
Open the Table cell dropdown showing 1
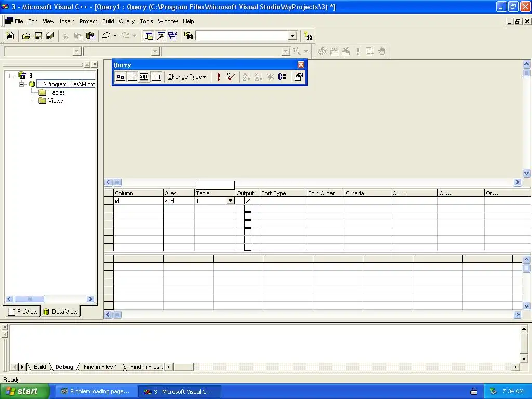(x=230, y=201)
